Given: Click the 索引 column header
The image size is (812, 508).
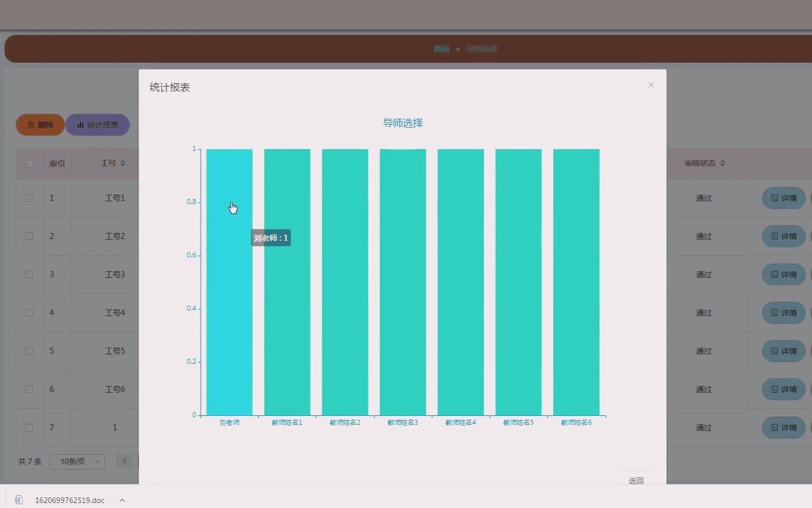Looking at the screenshot, I should click(x=57, y=164).
